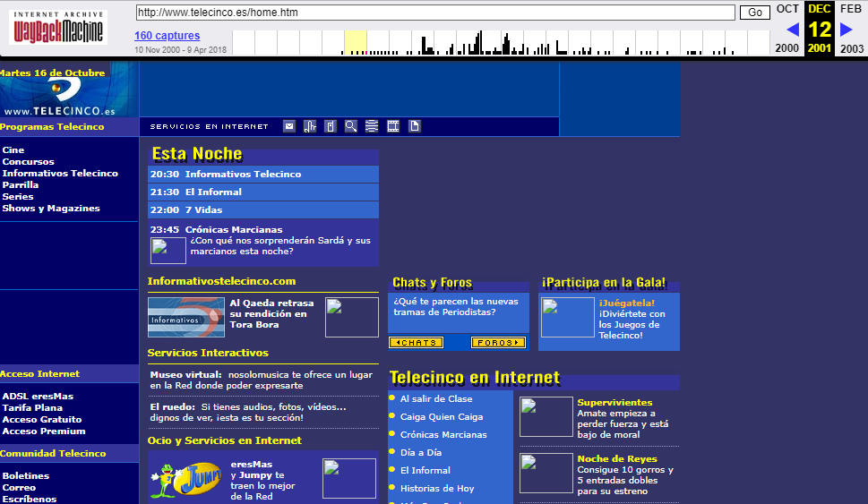This screenshot has width=868, height=504.
Task: Click the Wayback Machine logo
Action: click(58, 27)
